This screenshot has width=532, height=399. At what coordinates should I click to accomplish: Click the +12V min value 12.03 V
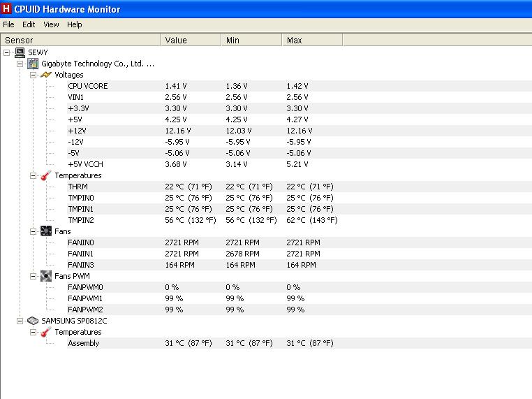(239, 131)
